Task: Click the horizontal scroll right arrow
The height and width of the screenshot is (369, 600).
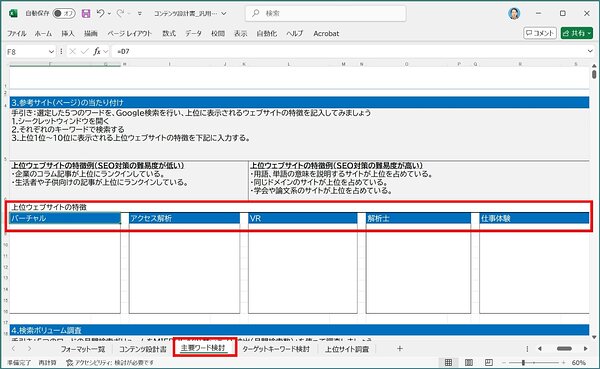Action: click(585, 349)
